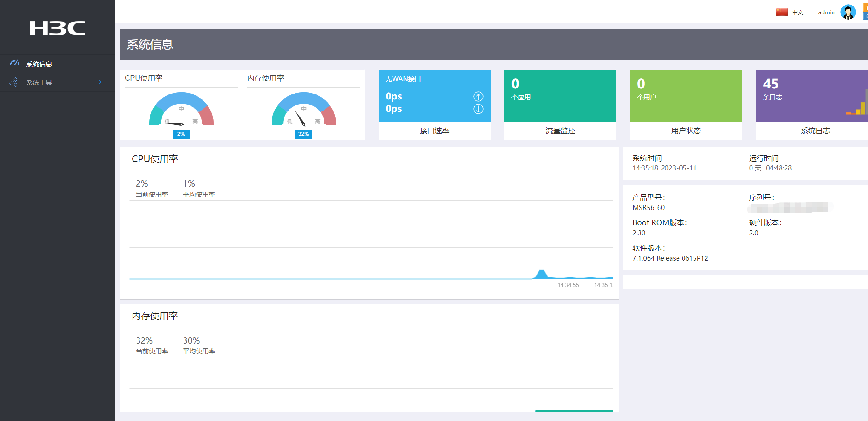Click the tools icon beside 系统工具

[x=14, y=82]
